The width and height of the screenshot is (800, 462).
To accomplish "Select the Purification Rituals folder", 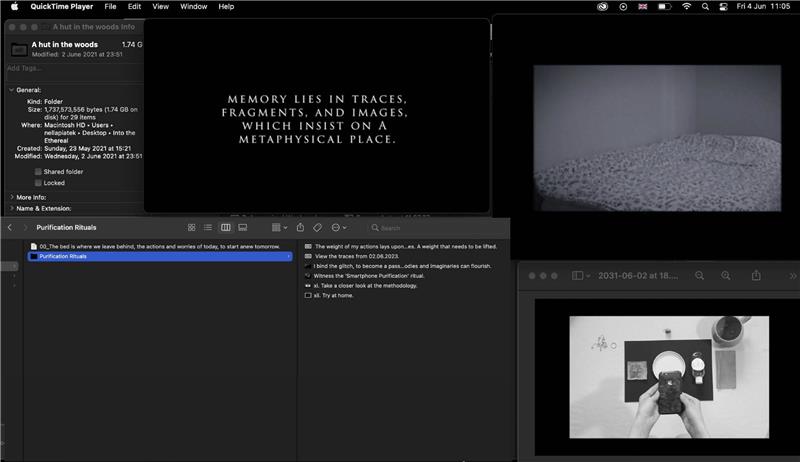I will point(63,257).
